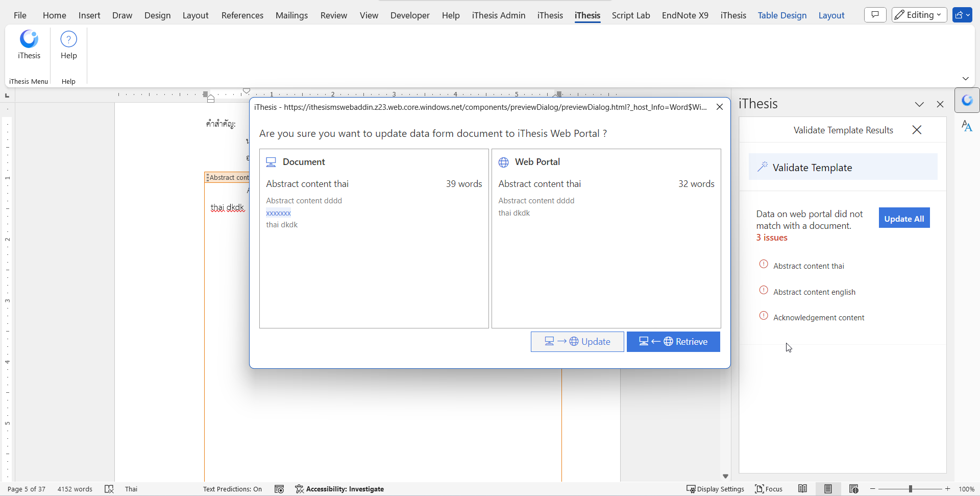Click Update to push document to portal

(x=577, y=342)
